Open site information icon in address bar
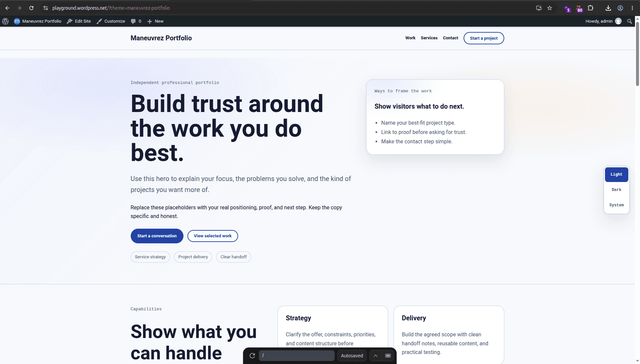 [x=46, y=8]
